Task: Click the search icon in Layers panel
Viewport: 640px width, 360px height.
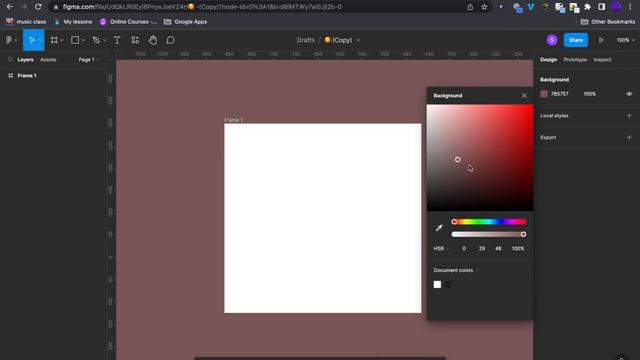Action: [10, 60]
